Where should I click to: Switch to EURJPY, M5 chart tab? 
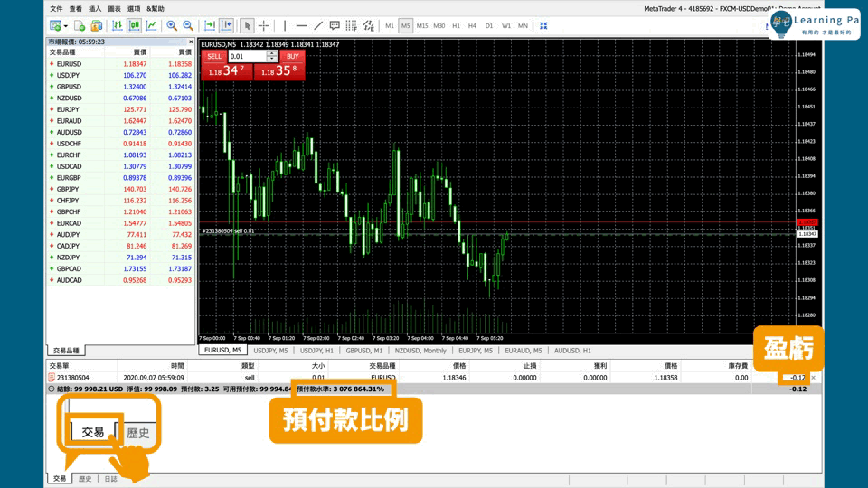[x=476, y=351]
